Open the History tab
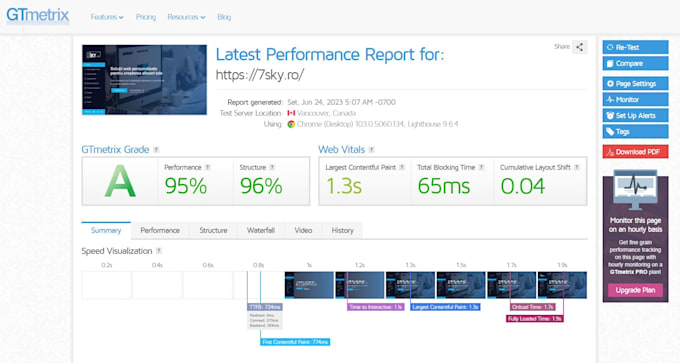Image resolution: width=680 pixels, height=363 pixels. [x=343, y=230]
